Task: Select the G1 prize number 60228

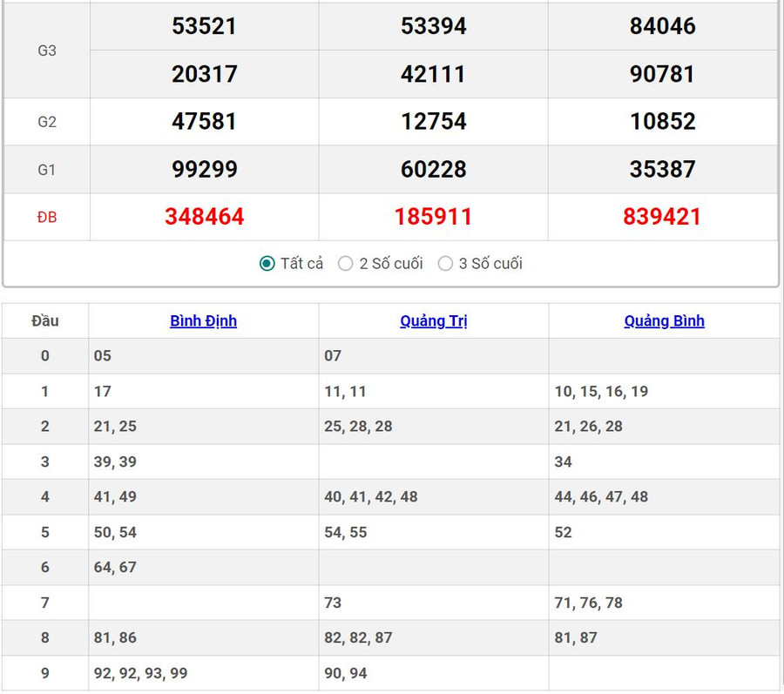Action: pos(433,169)
